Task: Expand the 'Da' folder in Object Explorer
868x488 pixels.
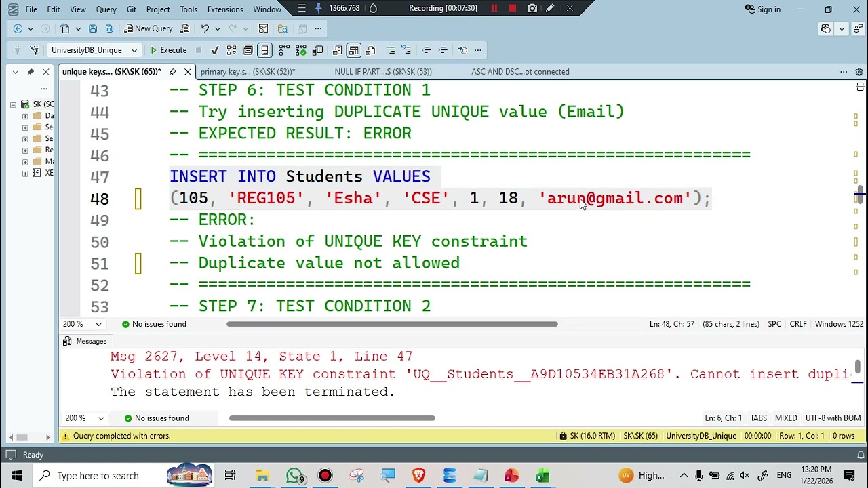Action: [x=25, y=116]
